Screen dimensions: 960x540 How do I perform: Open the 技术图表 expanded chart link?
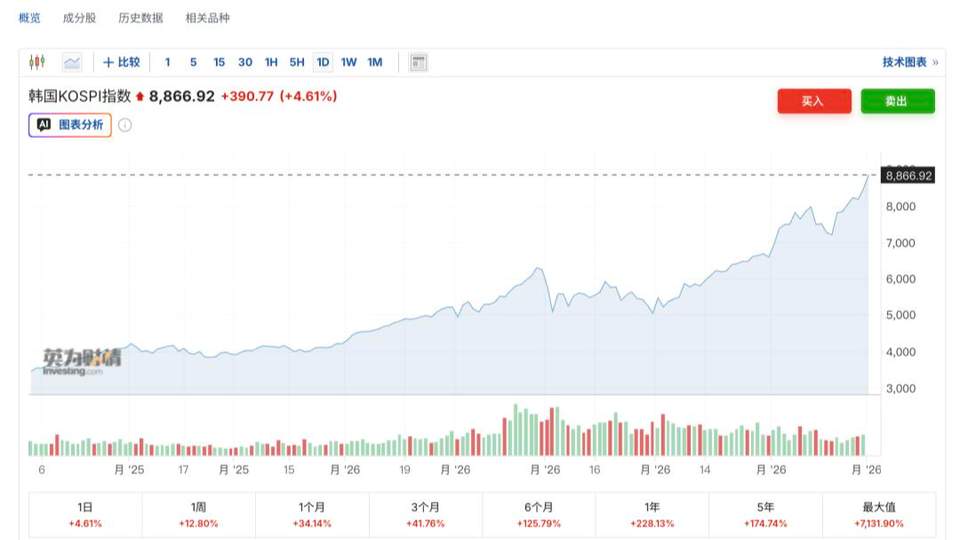point(910,62)
